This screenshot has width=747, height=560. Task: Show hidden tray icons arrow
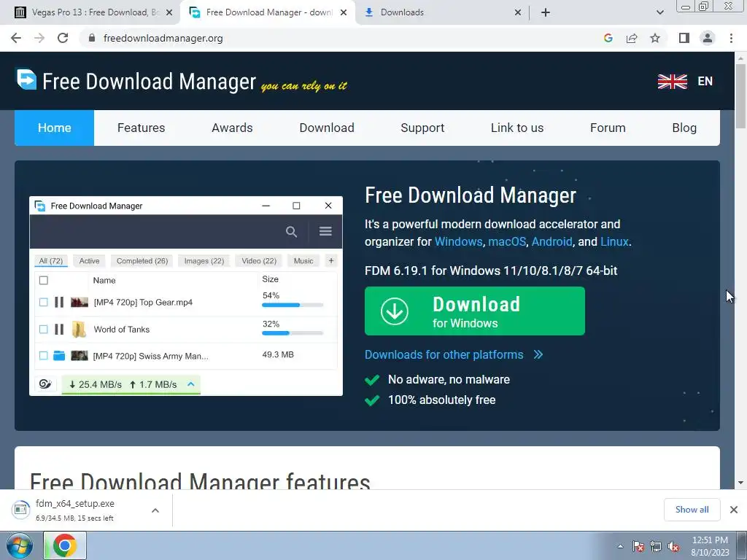(620, 546)
